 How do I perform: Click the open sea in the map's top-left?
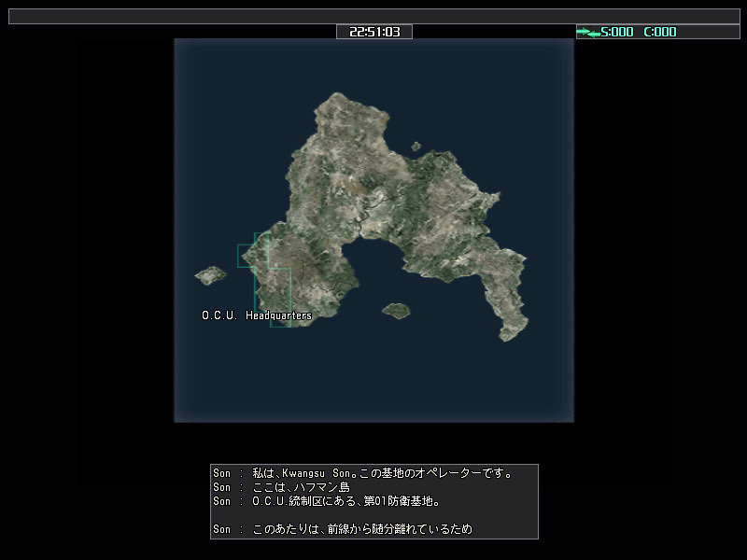click(x=224, y=93)
